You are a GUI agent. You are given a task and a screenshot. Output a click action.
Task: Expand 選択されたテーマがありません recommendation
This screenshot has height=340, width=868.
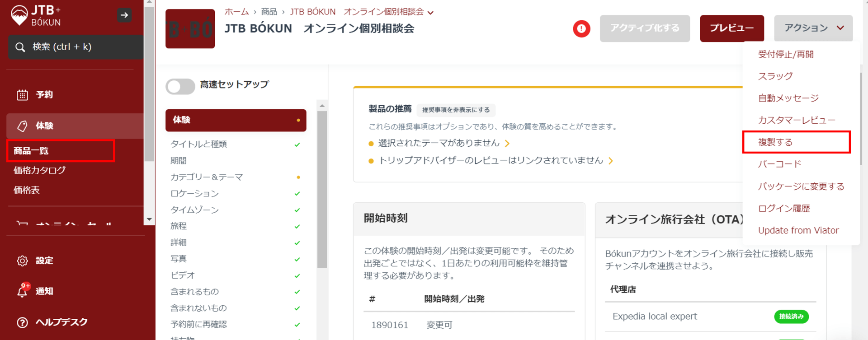507,144
